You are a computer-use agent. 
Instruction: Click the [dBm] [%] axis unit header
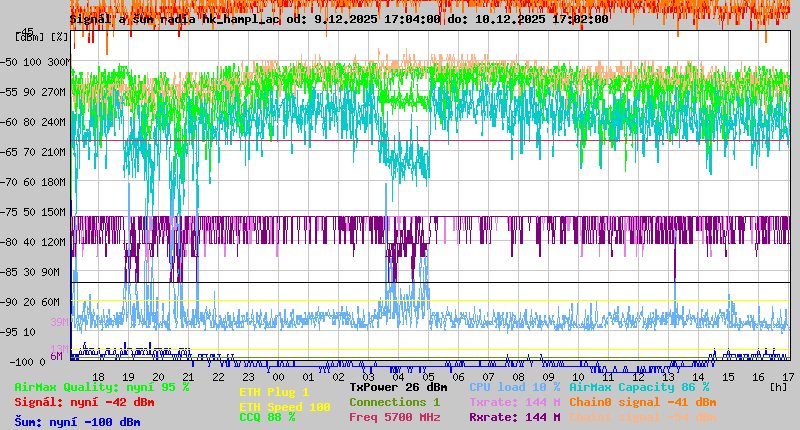(43, 37)
